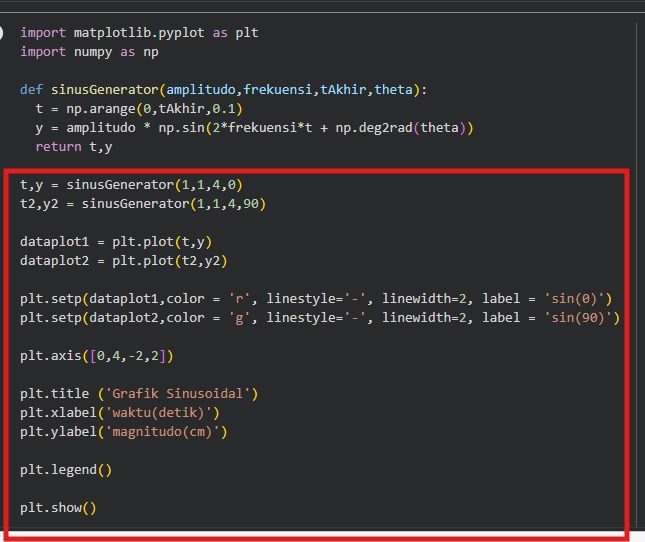645x542 pixels.
Task: Click the 'amplitudo' parameter in the def signature
Action: coord(200,90)
